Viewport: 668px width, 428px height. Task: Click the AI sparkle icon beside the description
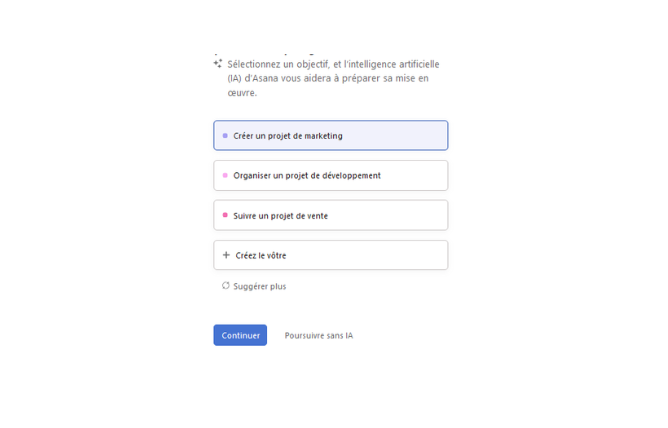pyautogui.click(x=218, y=64)
